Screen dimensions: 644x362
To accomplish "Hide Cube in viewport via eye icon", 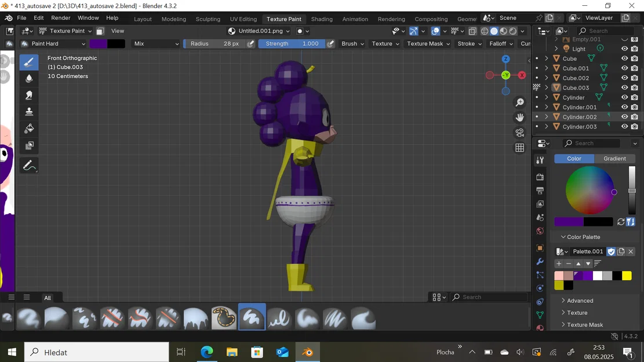I will point(624,58).
